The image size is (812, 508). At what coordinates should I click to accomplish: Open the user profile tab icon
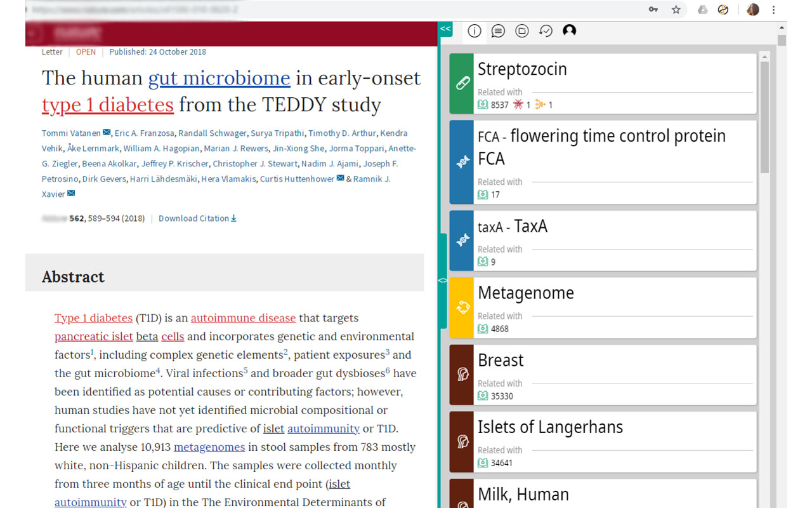tap(570, 30)
